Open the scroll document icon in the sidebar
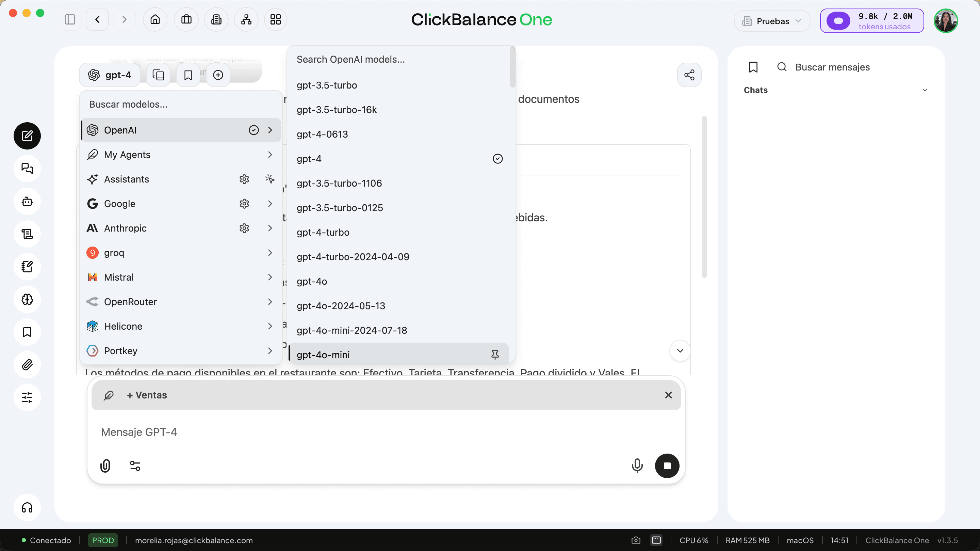The height and width of the screenshot is (551, 980). pyautogui.click(x=27, y=234)
